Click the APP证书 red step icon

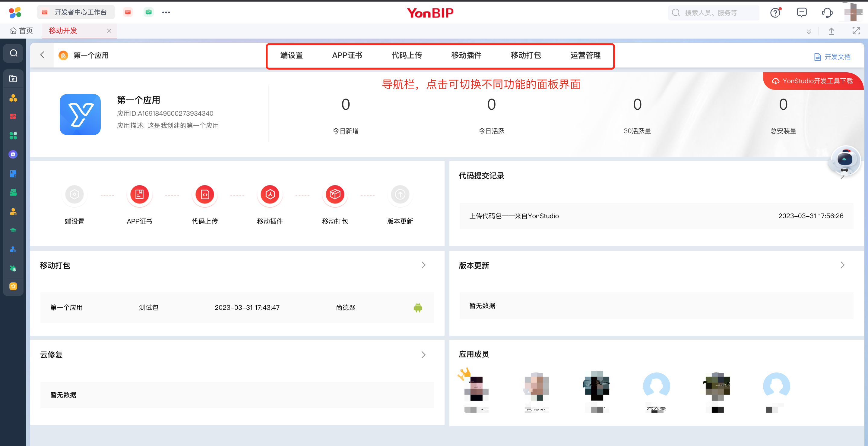(140, 194)
